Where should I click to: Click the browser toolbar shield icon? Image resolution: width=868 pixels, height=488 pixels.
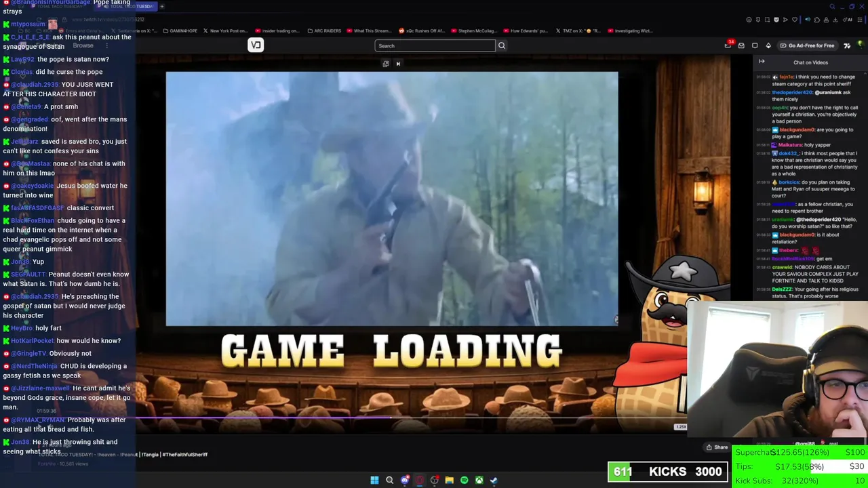[777, 20]
